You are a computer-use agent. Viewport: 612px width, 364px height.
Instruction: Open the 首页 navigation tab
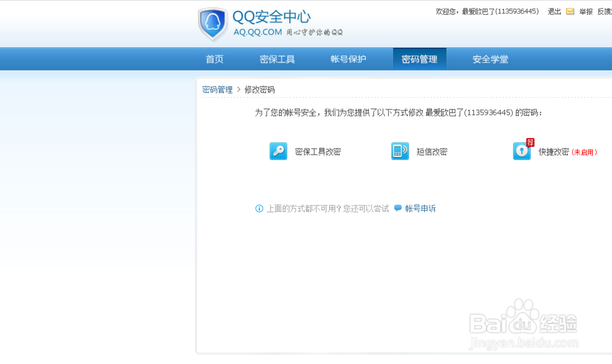pyautogui.click(x=215, y=59)
